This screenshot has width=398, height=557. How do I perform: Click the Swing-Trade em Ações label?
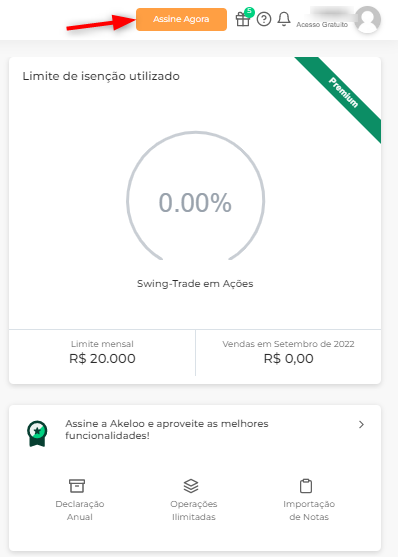pyautogui.click(x=195, y=283)
